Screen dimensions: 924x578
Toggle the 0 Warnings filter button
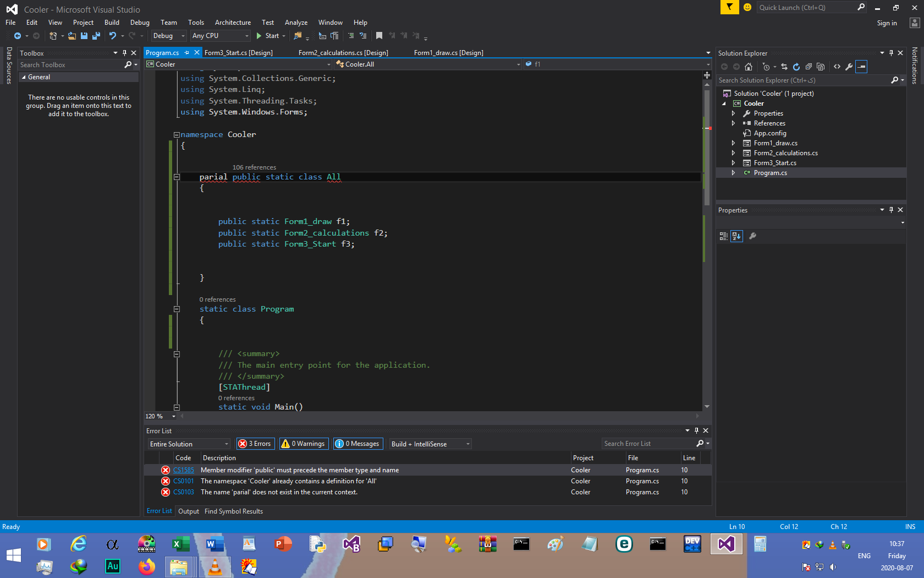click(x=304, y=444)
